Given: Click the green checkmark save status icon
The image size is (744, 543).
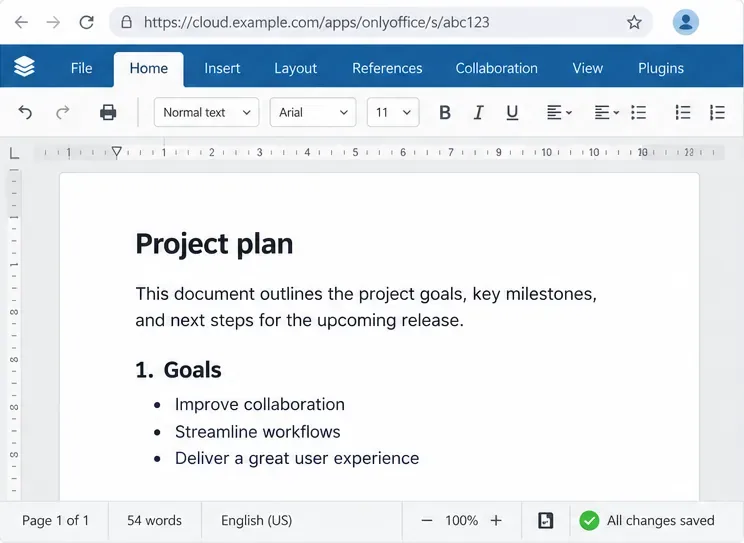Looking at the screenshot, I should point(589,521).
